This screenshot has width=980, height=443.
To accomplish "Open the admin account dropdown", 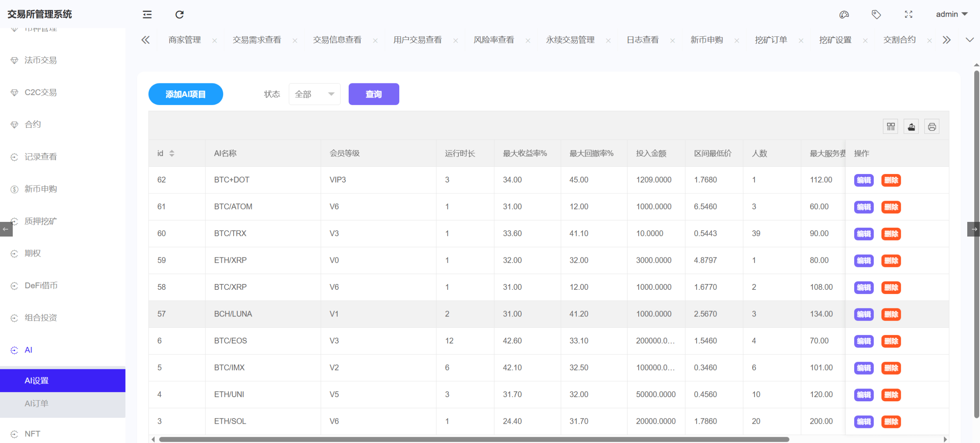I will coord(952,14).
